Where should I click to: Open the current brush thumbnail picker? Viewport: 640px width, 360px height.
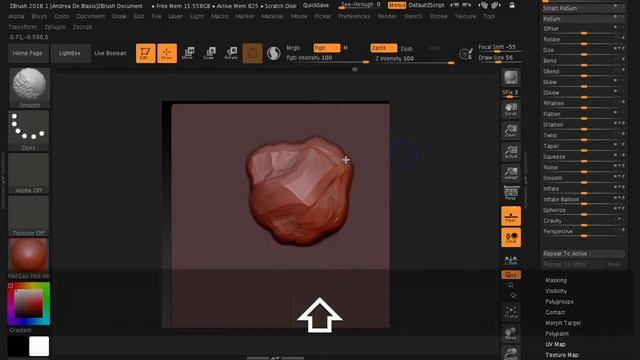pos(29,87)
